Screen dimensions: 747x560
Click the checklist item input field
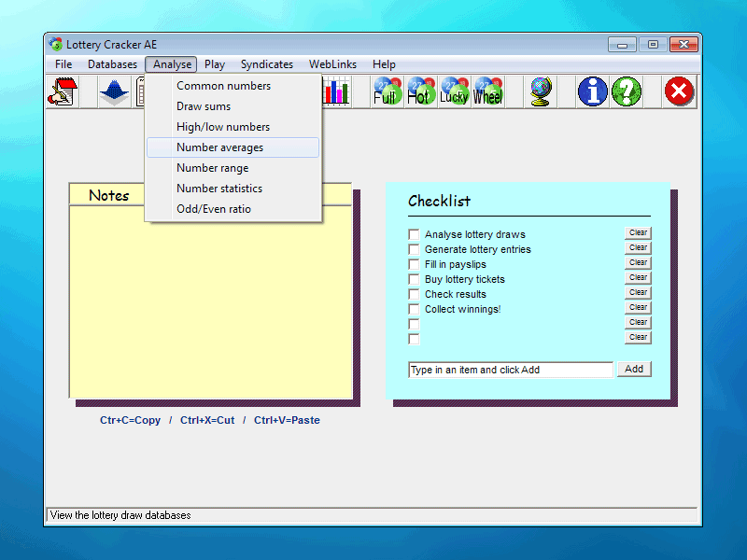point(510,370)
